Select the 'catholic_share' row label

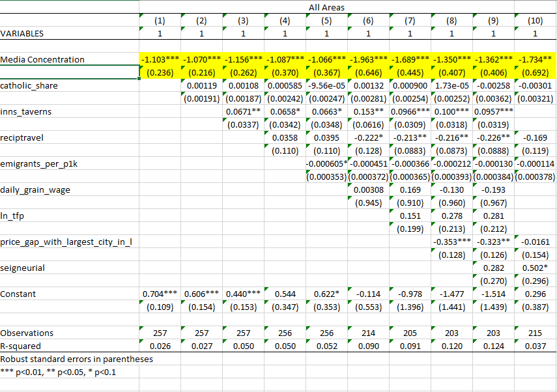pyautogui.click(x=70, y=85)
